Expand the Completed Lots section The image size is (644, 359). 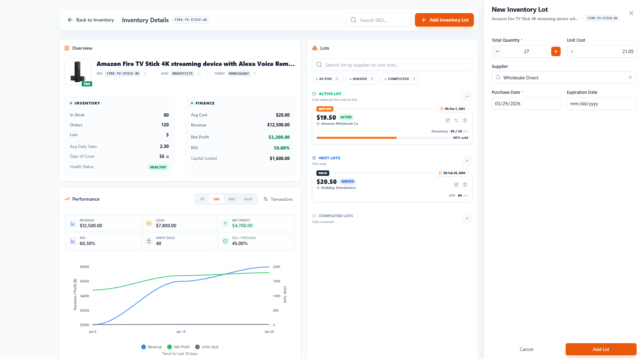[x=467, y=218]
